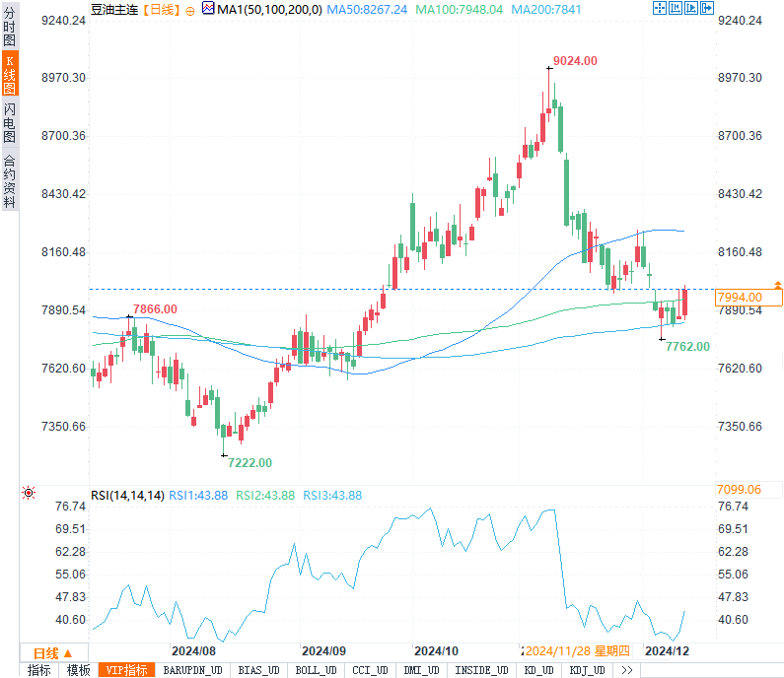Select the K线图 sidebar tab
Image resolution: width=784 pixels, height=678 pixels.
pyautogui.click(x=10, y=75)
